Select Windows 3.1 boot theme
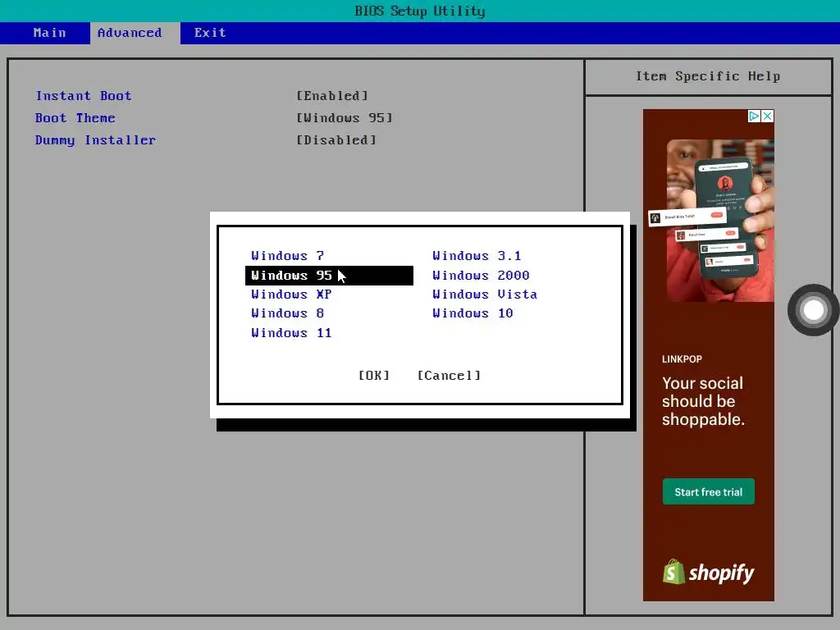The image size is (840, 630). 477,256
